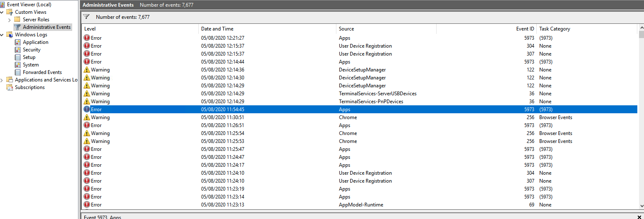644x219 pixels.
Task: Sort events by Task Category column
Action: (x=587, y=29)
